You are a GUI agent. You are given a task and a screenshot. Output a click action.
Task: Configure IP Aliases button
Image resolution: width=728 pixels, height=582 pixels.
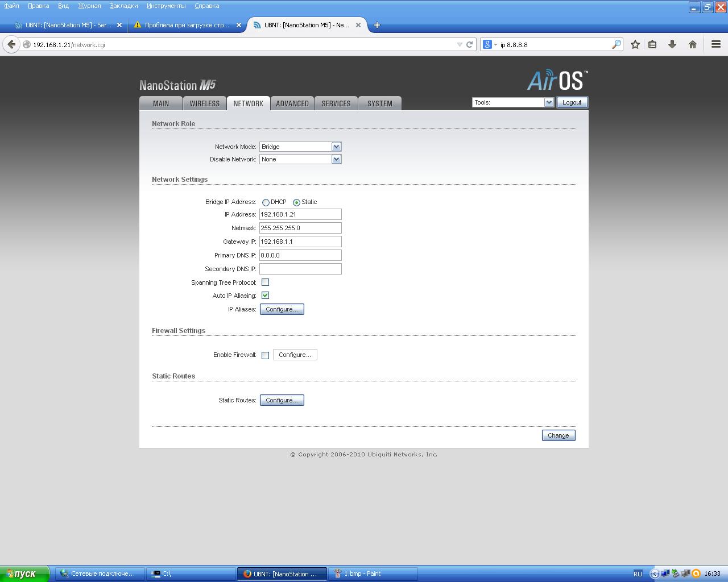click(x=282, y=309)
